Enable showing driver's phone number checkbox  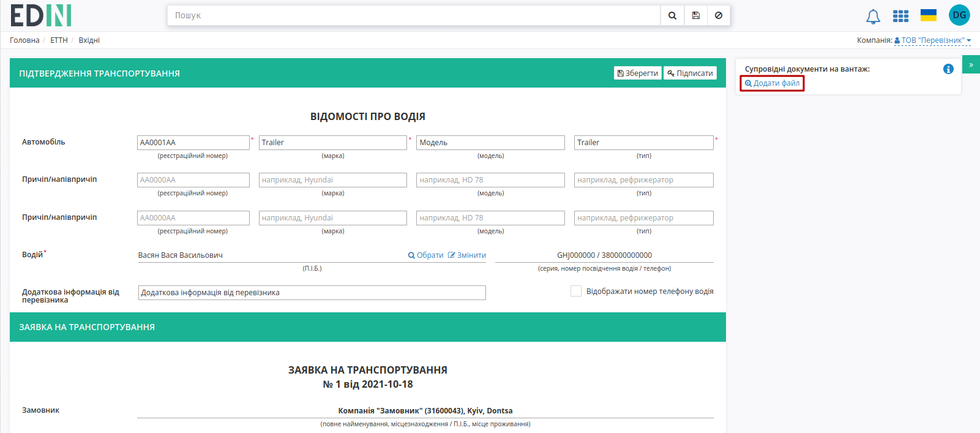click(x=576, y=292)
